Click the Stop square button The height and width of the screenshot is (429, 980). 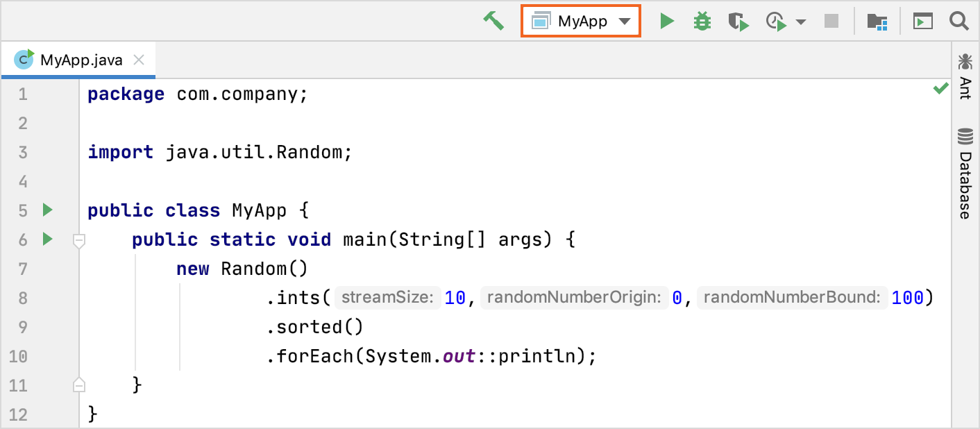point(831,22)
